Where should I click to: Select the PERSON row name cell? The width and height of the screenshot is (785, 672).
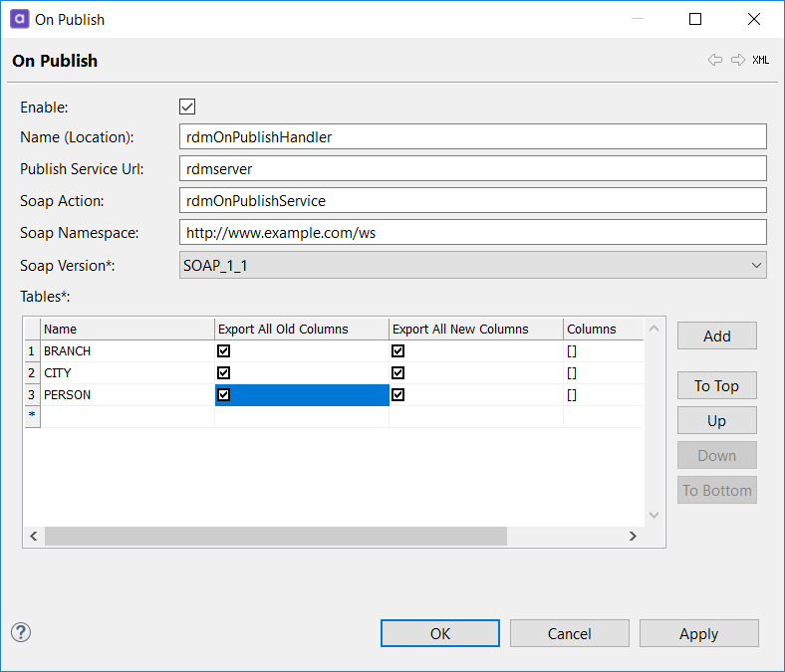coord(127,395)
